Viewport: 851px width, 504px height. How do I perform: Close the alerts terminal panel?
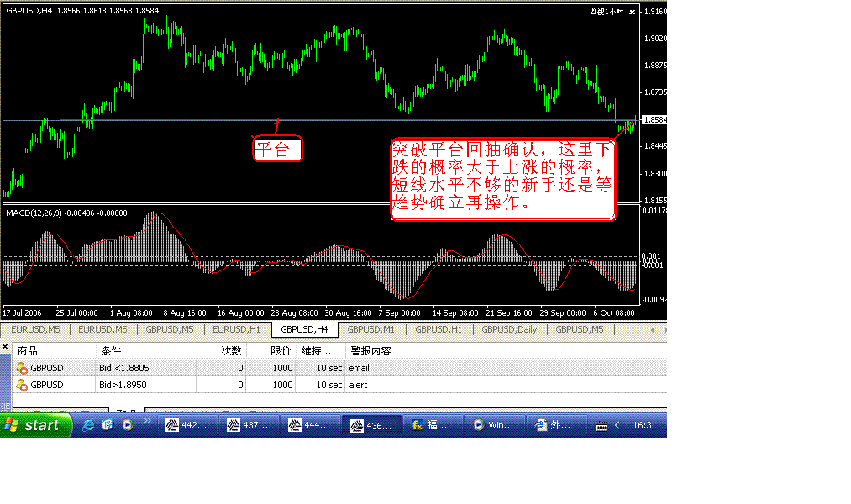coord(5,347)
